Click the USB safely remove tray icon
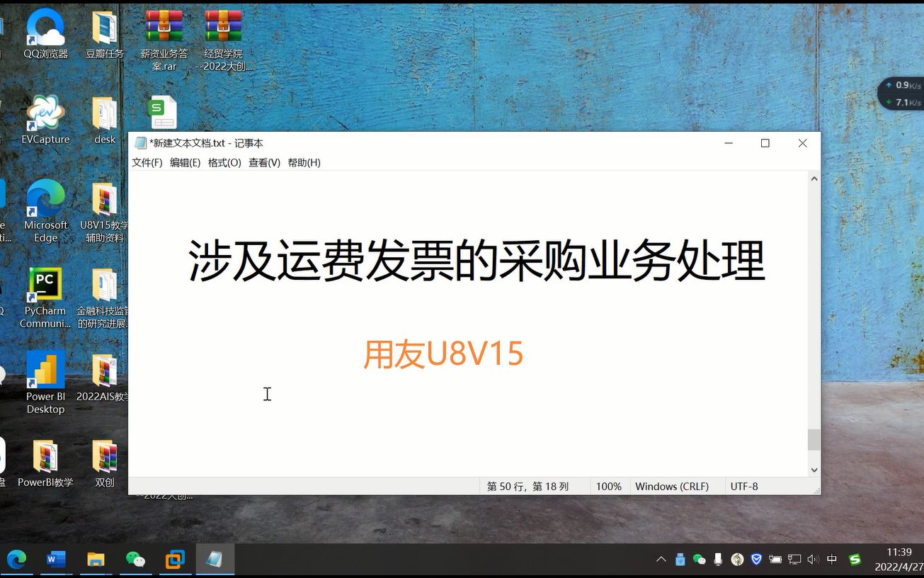This screenshot has height=578, width=924. click(680, 560)
